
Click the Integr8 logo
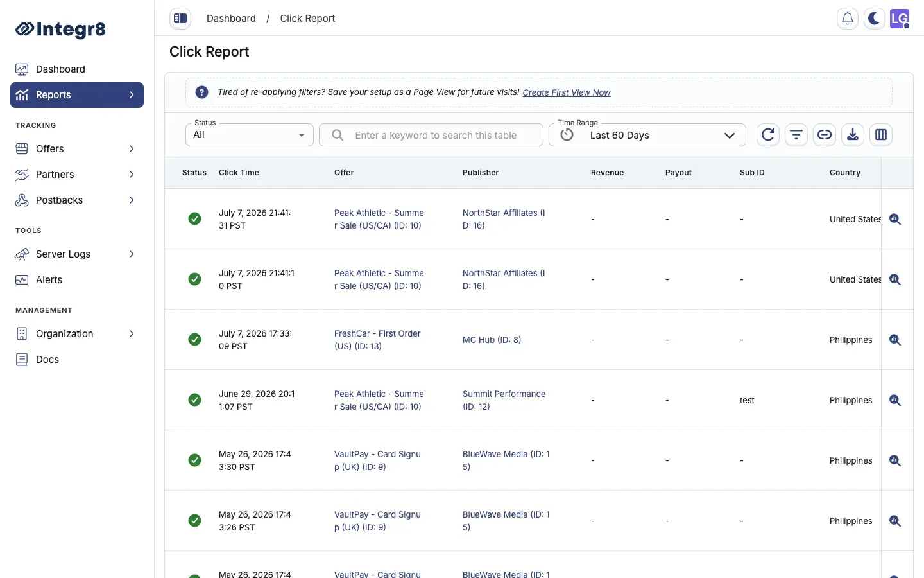tap(60, 29)
